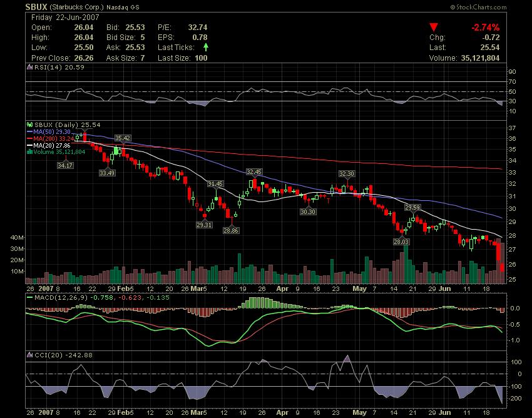Click the 35.42 price peak annotation
Screen dimensions: 532x418
[x=123, y=138]
